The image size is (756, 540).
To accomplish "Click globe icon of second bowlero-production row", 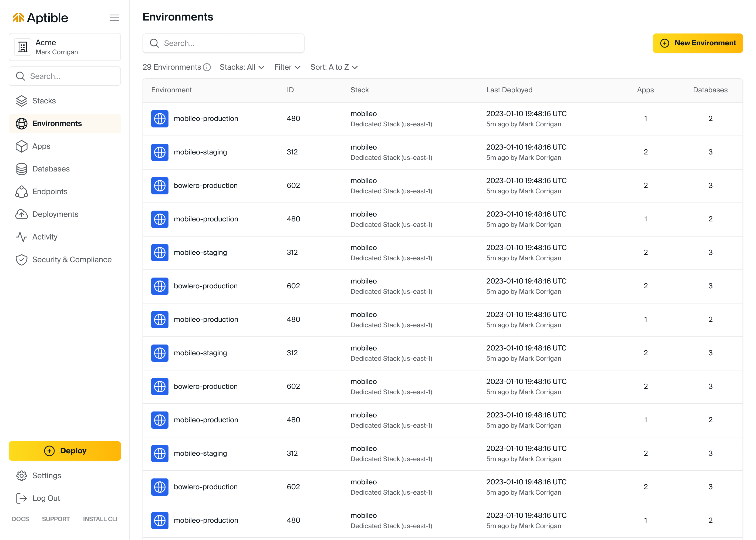I will (x=160, y=286).
